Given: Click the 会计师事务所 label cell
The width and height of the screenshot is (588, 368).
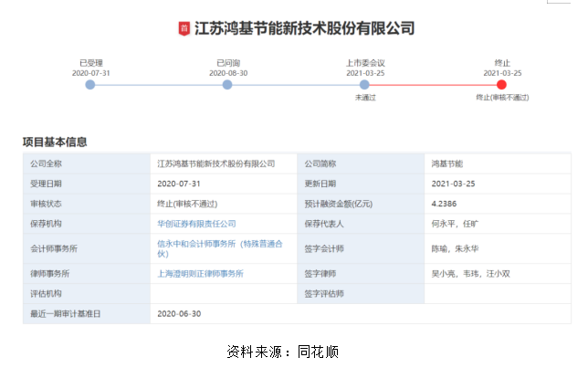Looking at the screenshot, I should tap(87, 248).
